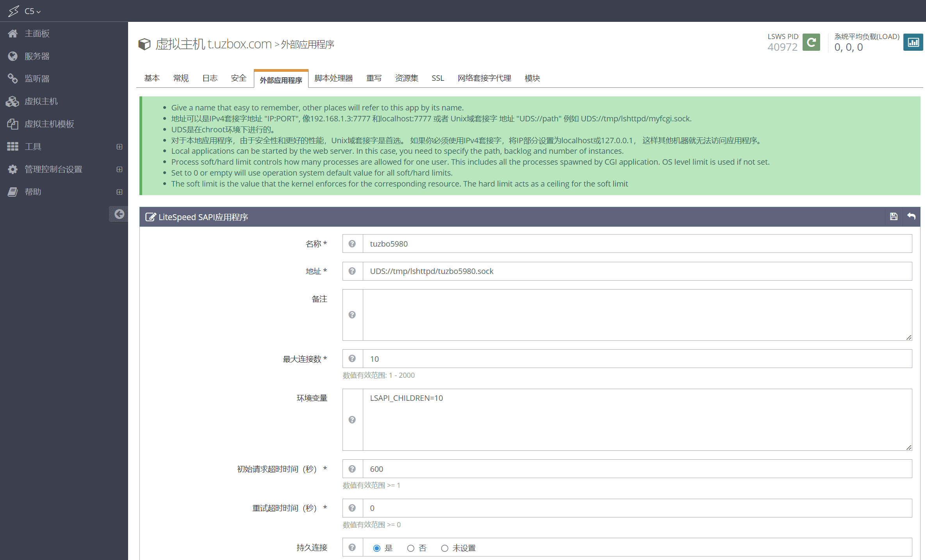Switch to the SSL tab

[437, 78]
